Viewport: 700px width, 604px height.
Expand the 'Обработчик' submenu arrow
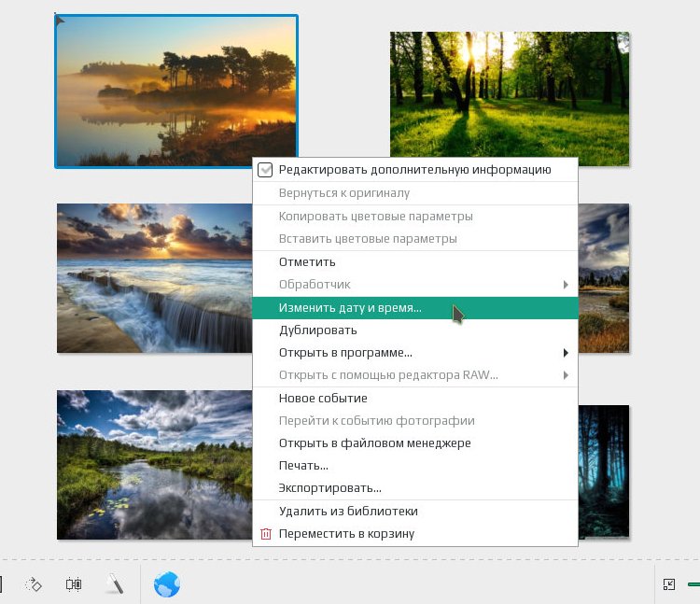[566, 285]
